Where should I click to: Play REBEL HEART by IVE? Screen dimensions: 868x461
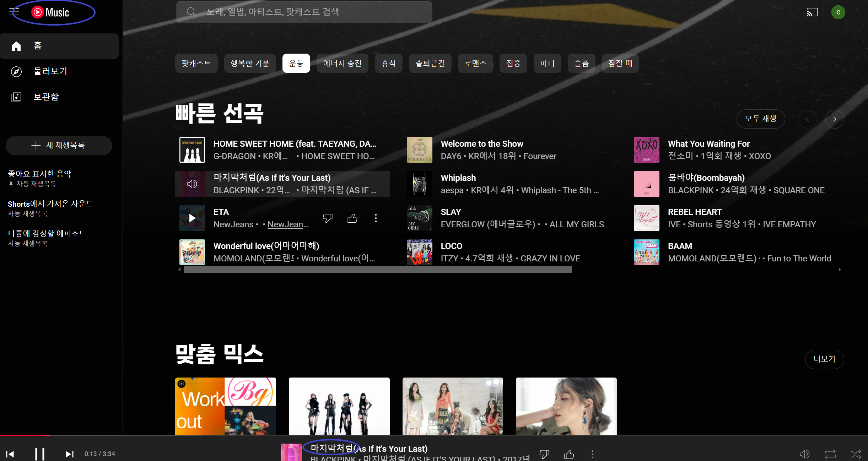[x=647, y=218]
